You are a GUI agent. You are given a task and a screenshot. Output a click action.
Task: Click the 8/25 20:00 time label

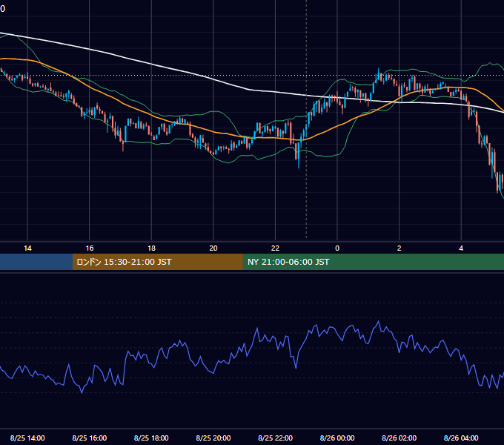click(x=213, y=438)
